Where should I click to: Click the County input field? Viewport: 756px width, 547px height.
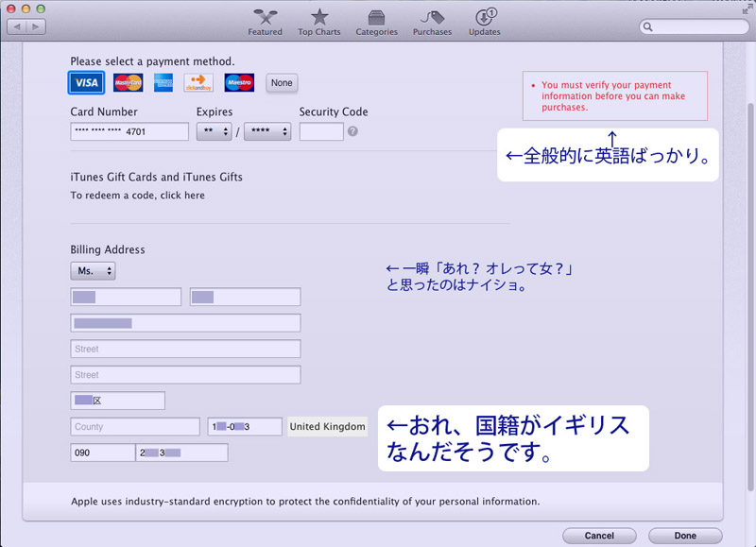(x=135, y=427)
